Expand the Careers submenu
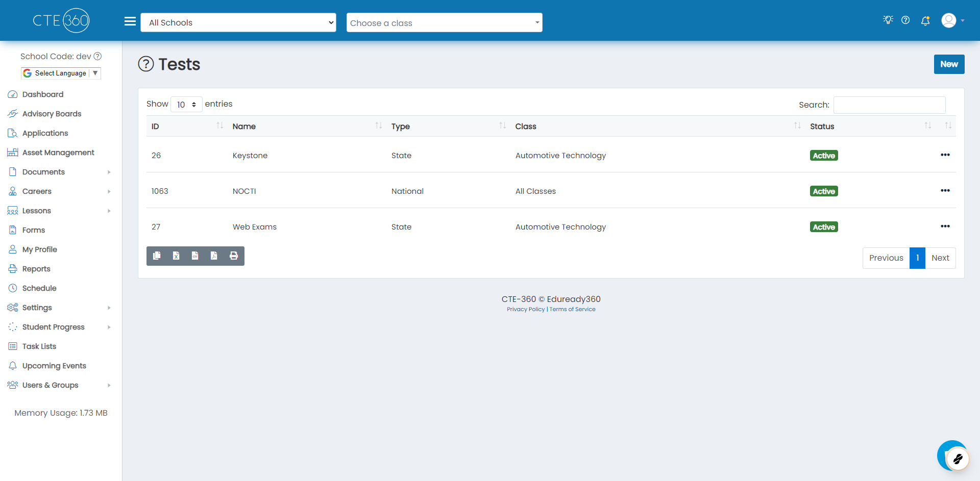The image size is (980, 481). (60, 191)
